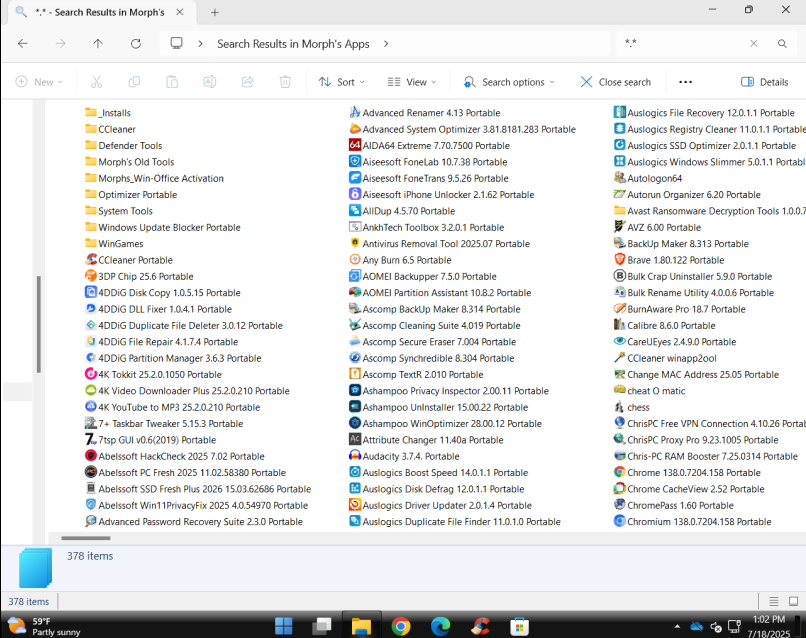Click the Back navigation arrow
806x638 pixels.
point(23,44)
